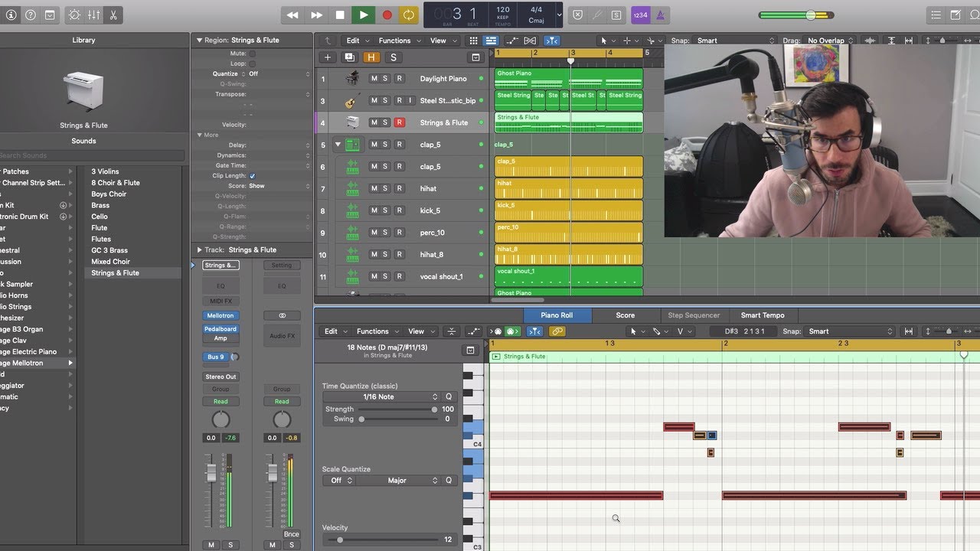
Task: Click the Bus 9 send button
Action: pyautogui.click(x=216, y=357)
